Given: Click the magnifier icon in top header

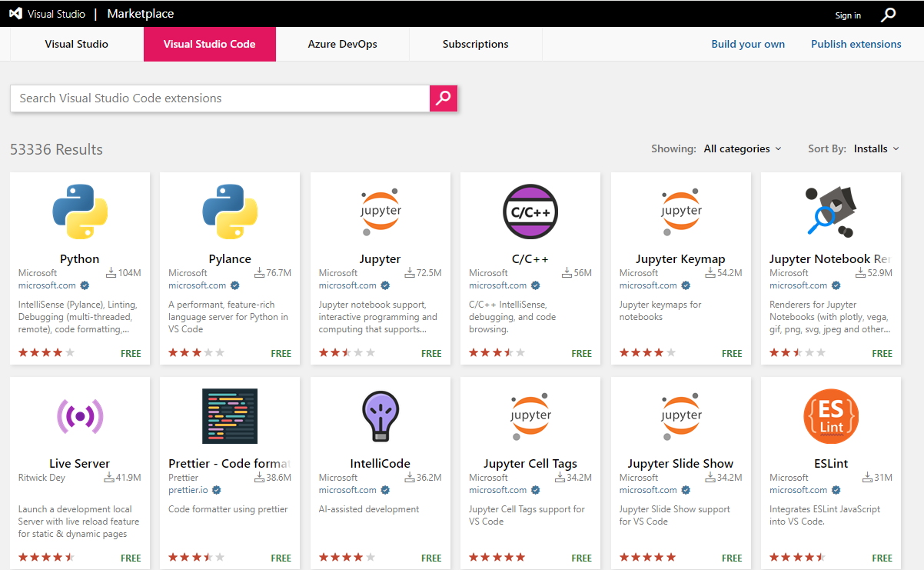Looking at the screenshot, I should [x=888, y=15].
